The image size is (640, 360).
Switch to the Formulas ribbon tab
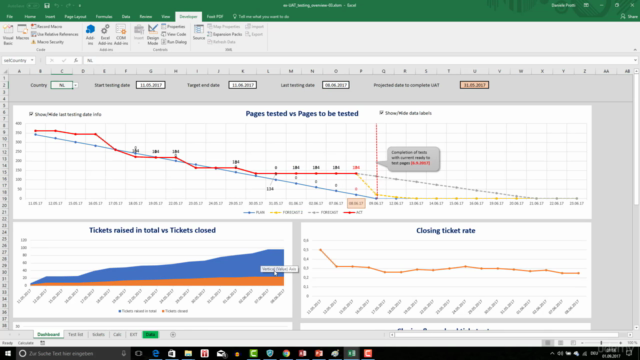pyautogui.click(x=104, y=17)
